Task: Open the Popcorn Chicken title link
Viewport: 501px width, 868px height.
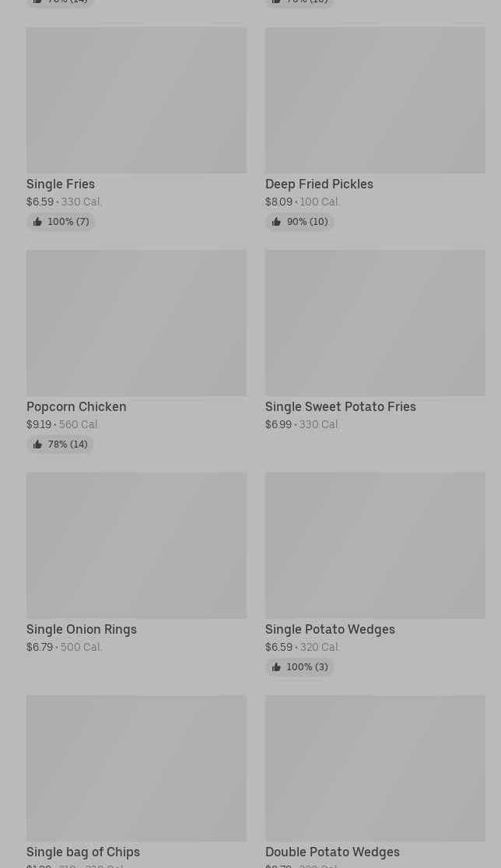Action: [76, 406]
